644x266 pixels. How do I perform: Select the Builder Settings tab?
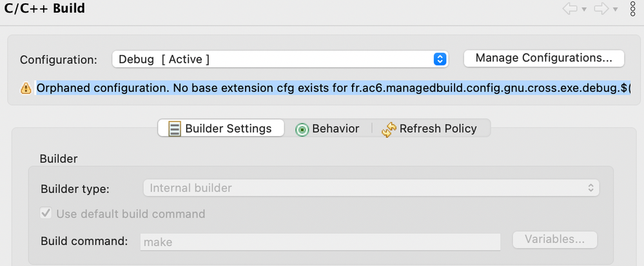(x=221, y=128)
